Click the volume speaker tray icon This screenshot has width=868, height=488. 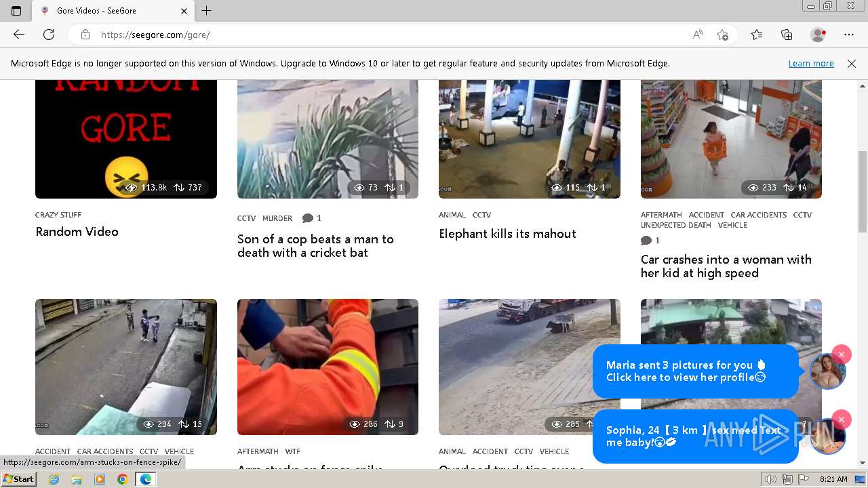tap(771, 479)
